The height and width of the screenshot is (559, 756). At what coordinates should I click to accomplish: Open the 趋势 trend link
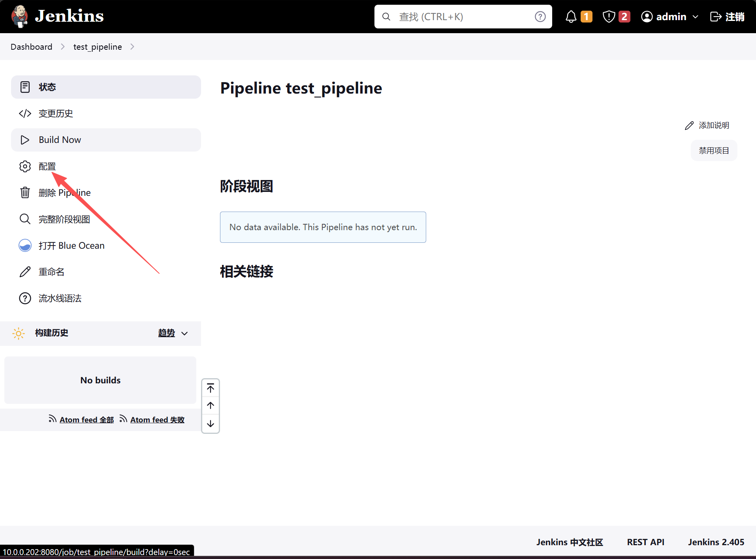166,333
